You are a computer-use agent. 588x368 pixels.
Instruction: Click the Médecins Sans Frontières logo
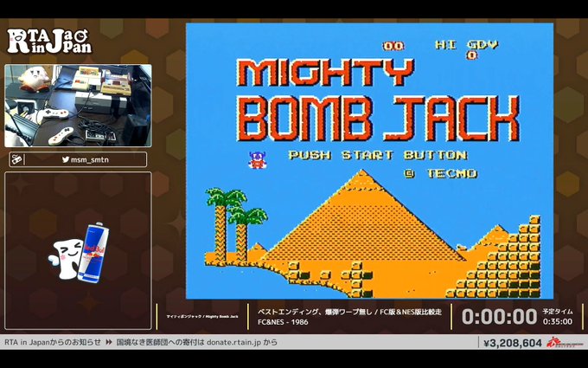coord(565,343)
